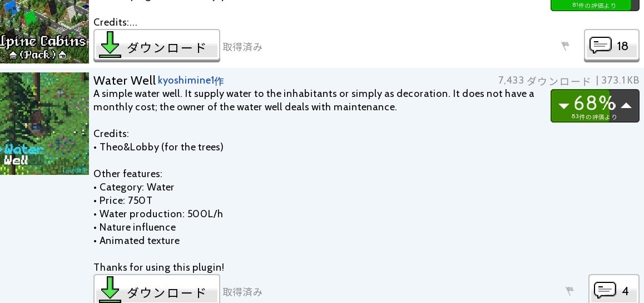Expand the truncated Credits text on Alpine Cabins
Viewport: 644px width, 303px height.
click(x=116, y=22)
